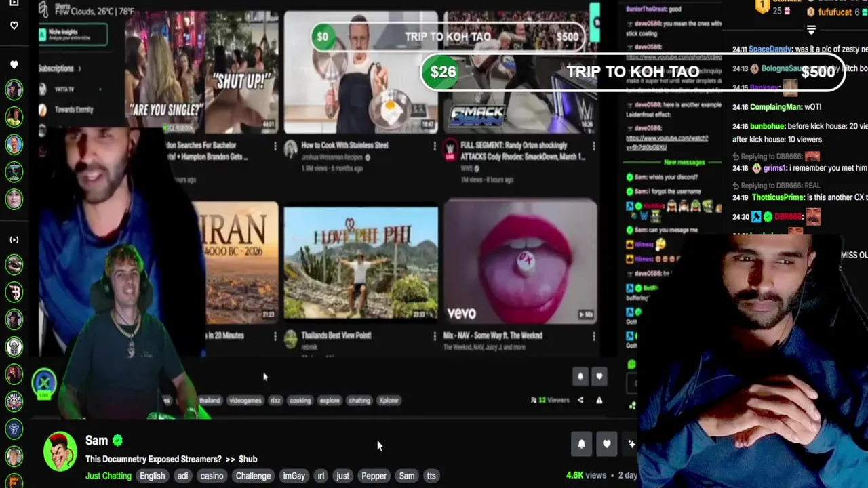The height and width of the screenshot is (488, 868).
Task: Click the filled heart icon in left sidebar
Action: (14, 65)
